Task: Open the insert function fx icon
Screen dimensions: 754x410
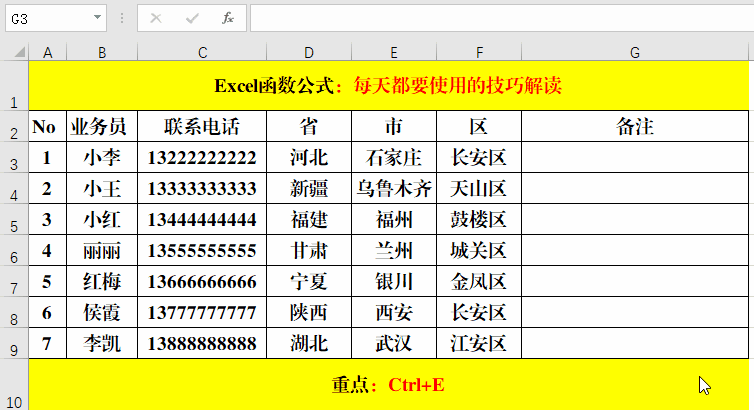Action: coord(227,18)
